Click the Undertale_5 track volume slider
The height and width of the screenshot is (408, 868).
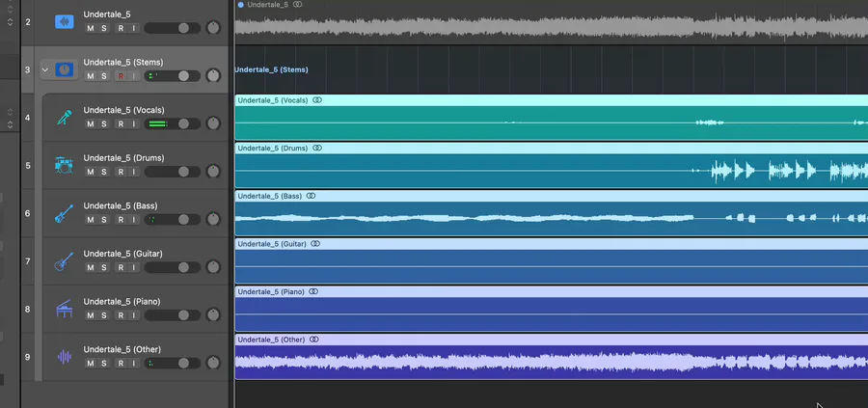coord(173,28)
